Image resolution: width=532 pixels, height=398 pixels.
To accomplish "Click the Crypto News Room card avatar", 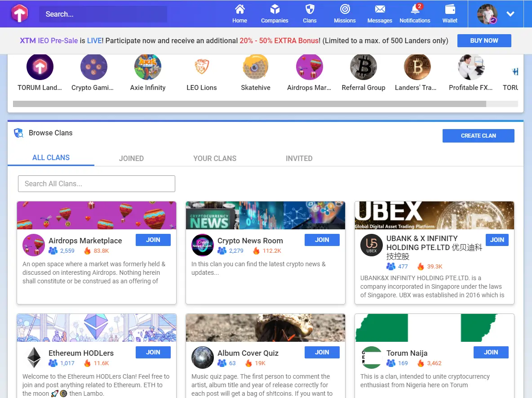I will tap(203, 245).
